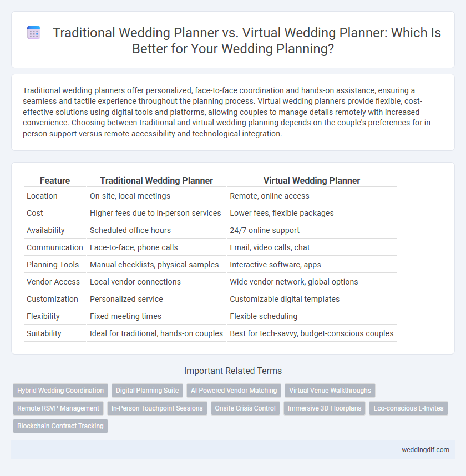The image size is (466, 476).
Task: Select the Location row label
Action: 42,196
